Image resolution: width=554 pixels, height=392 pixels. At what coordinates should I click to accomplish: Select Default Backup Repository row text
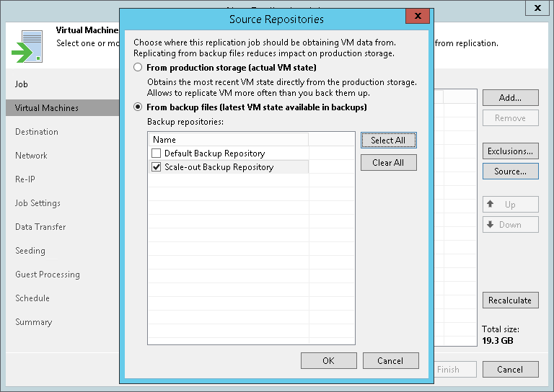[x=214, y=153]
